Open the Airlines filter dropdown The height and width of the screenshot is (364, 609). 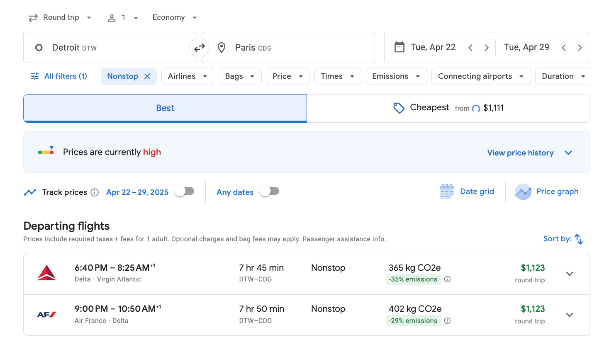(187, 76)
